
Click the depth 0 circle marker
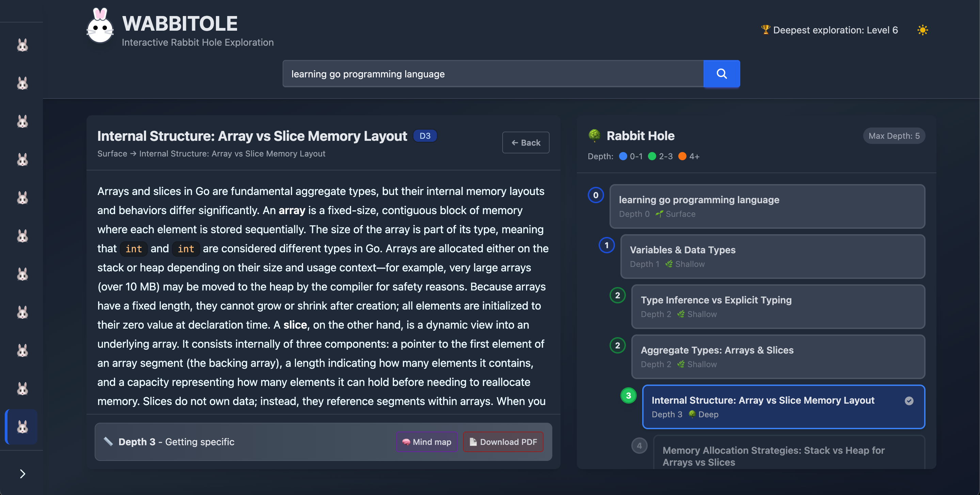click(596, 195)
